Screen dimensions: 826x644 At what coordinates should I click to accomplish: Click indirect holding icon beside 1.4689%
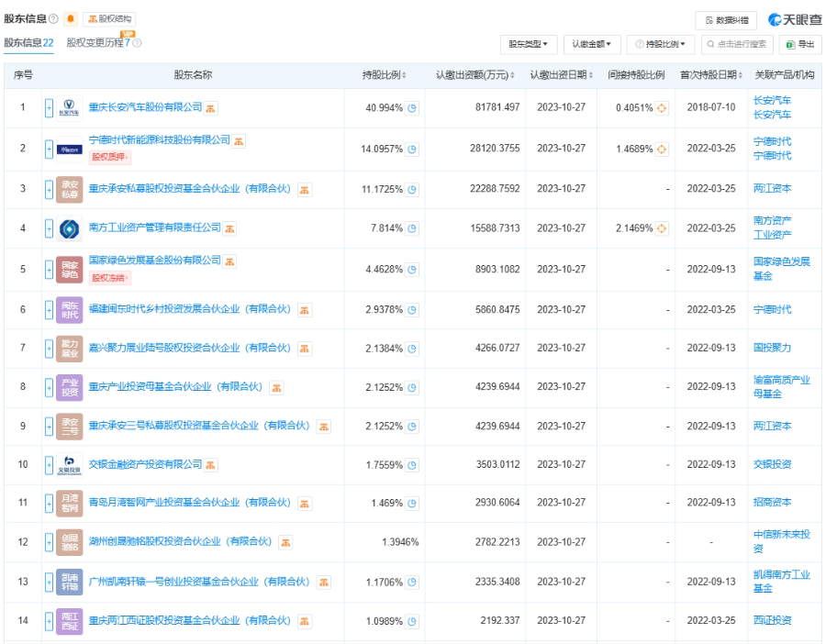coord(662,149)
